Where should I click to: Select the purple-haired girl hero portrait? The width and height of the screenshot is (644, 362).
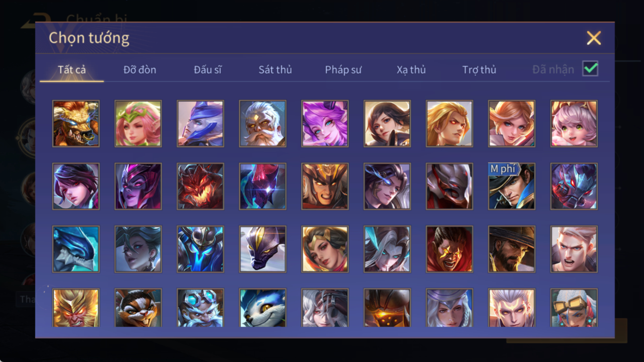[x=325, y=123]
